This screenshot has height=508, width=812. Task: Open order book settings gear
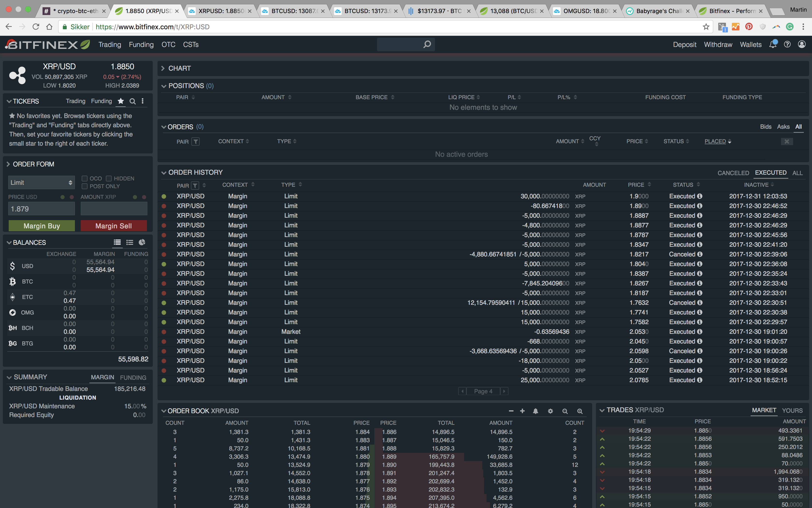[550, 411]
